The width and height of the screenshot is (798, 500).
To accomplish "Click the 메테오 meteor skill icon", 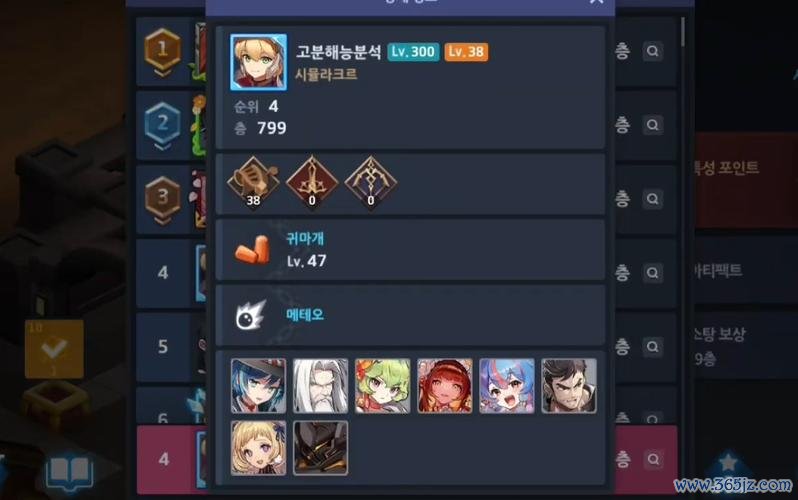I will [251, 315].
